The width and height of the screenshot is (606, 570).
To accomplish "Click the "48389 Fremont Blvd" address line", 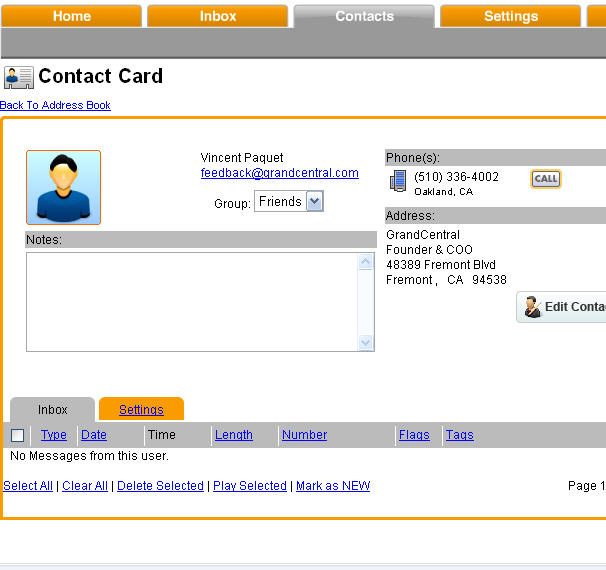I will point(441,265).
